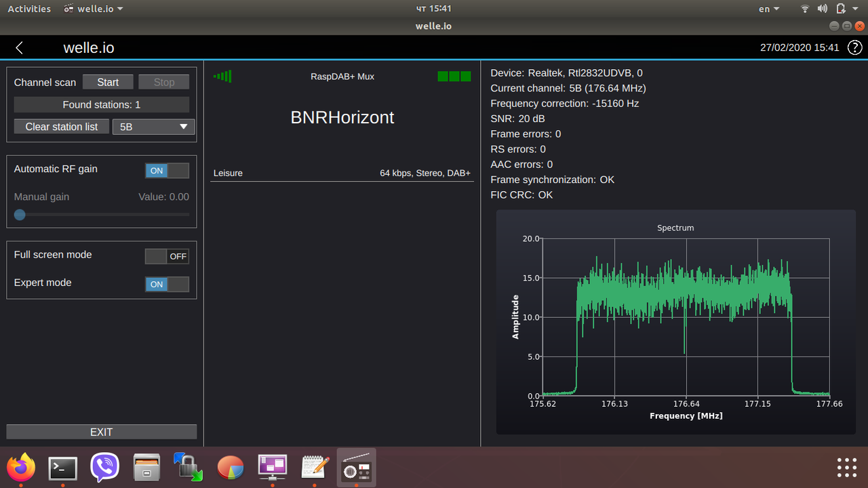Click 'Current channel: 5B (176.64 MHz)' text
The height and width of the screenshot is (488, 868).
point(568,88)
